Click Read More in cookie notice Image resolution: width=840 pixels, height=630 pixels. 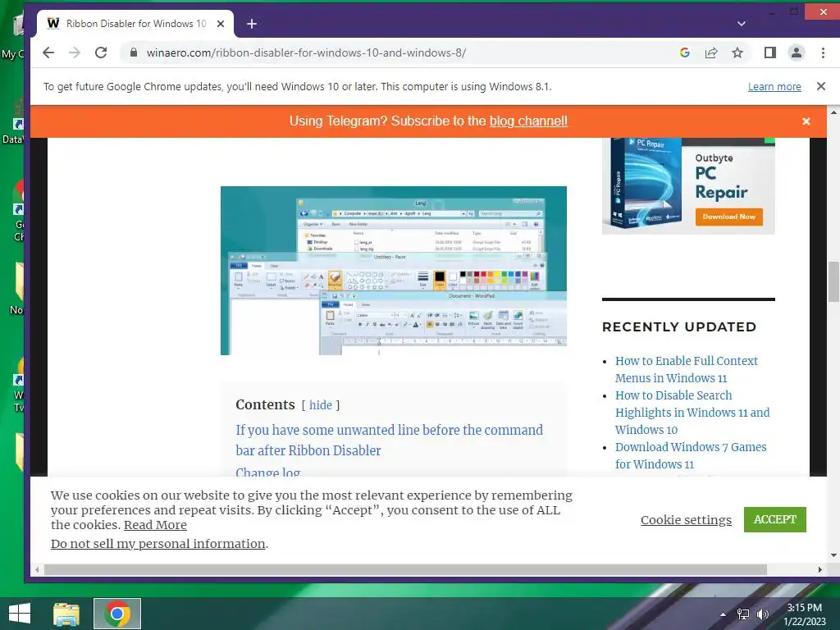pyautogui.click(x=155, y=525)
